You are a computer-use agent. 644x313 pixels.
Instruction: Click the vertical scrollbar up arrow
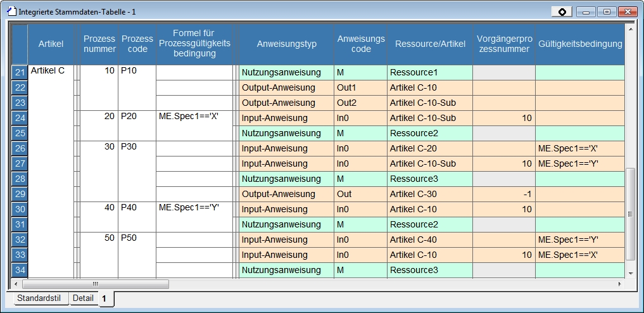pos(631,29)
